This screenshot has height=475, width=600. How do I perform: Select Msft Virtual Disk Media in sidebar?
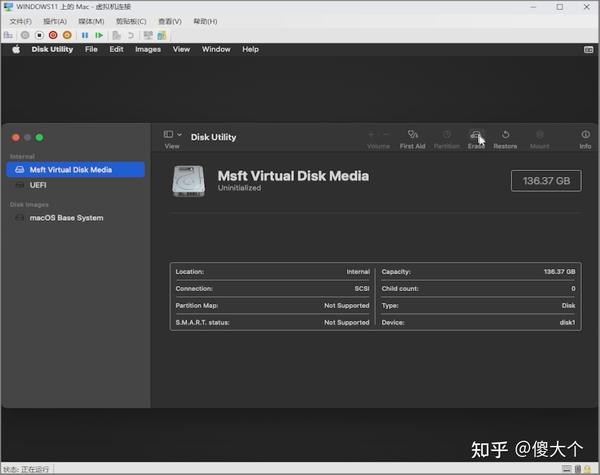tap(75, 170)
